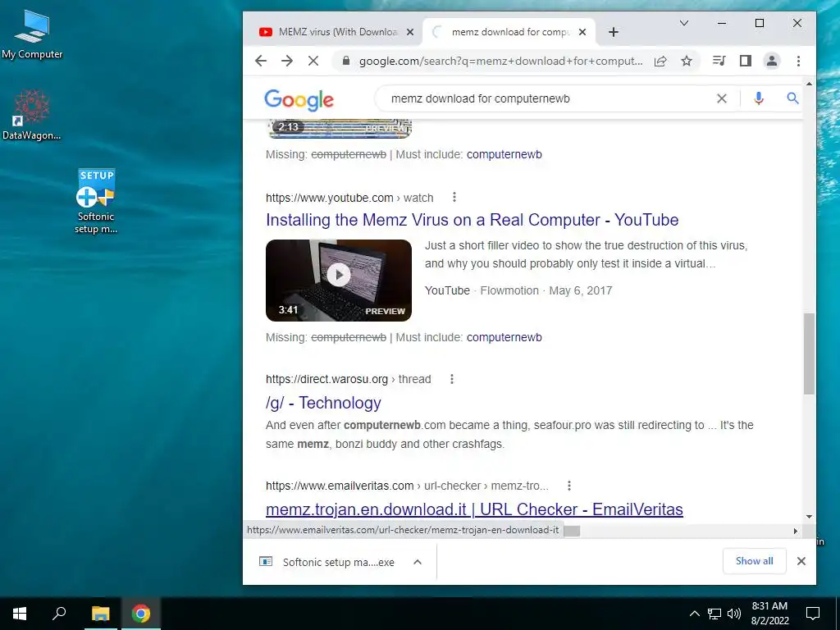Go back to the previous page in Chrome

261,61
